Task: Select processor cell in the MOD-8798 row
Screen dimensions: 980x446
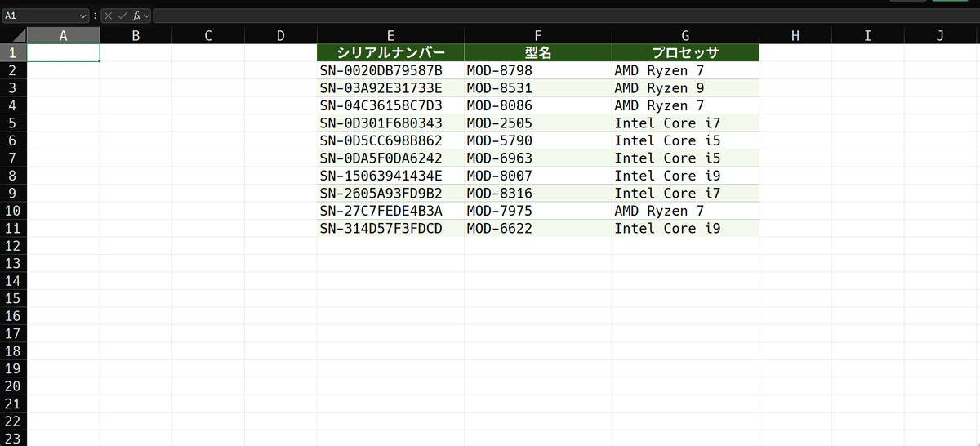Action: click(685, 70)
